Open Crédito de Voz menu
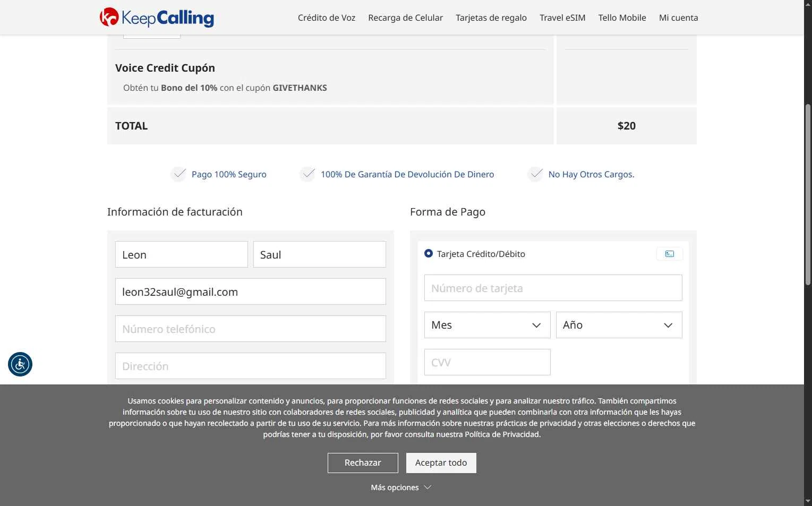 click(x=327, y=18)
